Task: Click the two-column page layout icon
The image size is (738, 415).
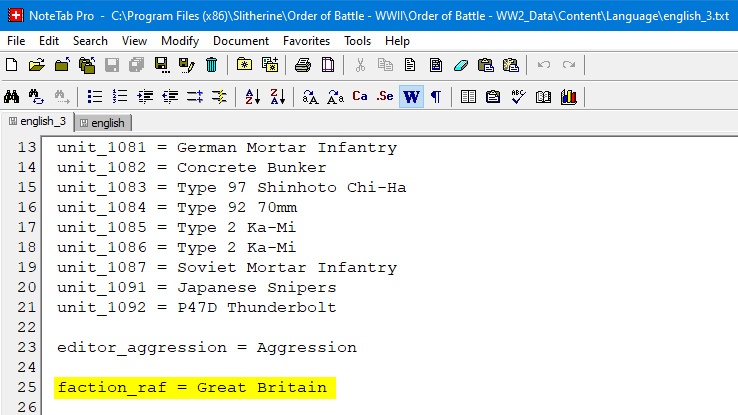Action: (468, 97)
